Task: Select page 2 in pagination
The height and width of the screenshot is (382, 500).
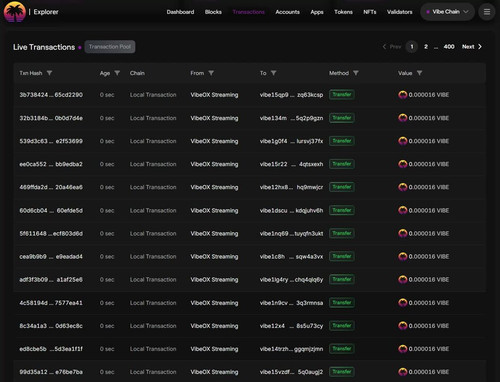Action: tap(426, 47)
